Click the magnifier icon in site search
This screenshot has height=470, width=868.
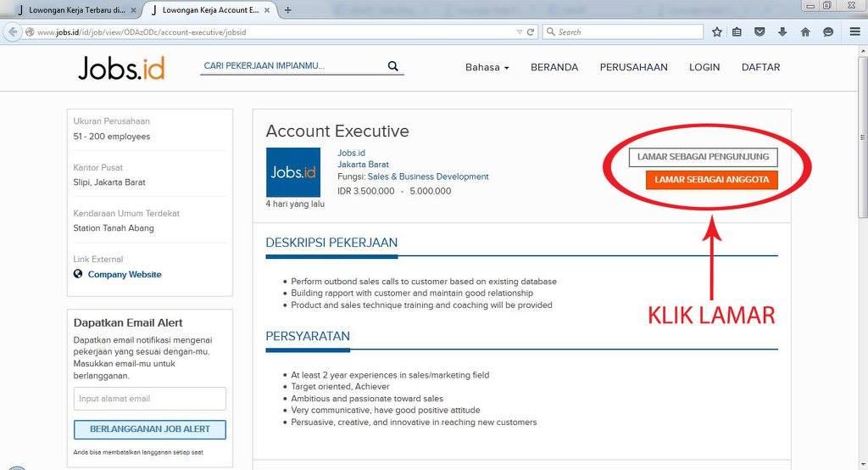393,66
